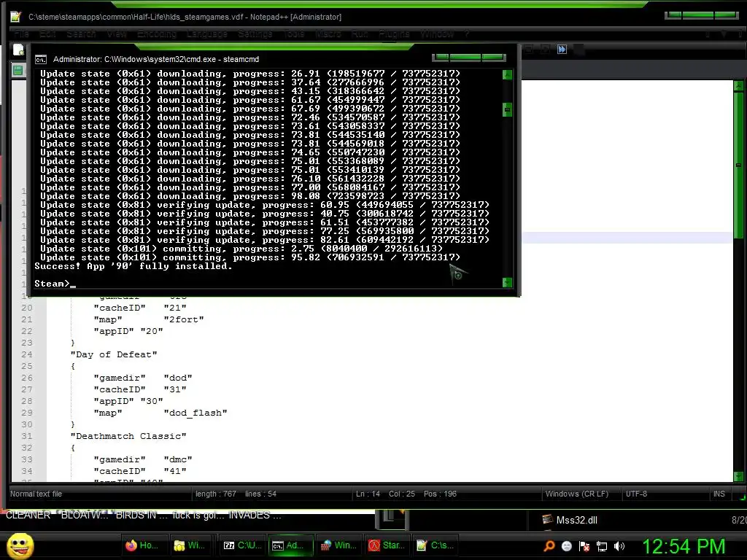
Task: Open the Settings menu in Notepad++
Action: coord(255,34)
